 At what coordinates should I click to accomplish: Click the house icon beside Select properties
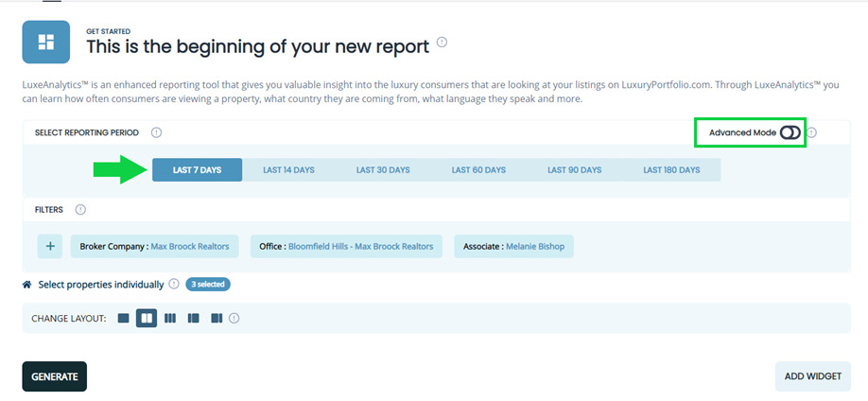coord(26,285)
